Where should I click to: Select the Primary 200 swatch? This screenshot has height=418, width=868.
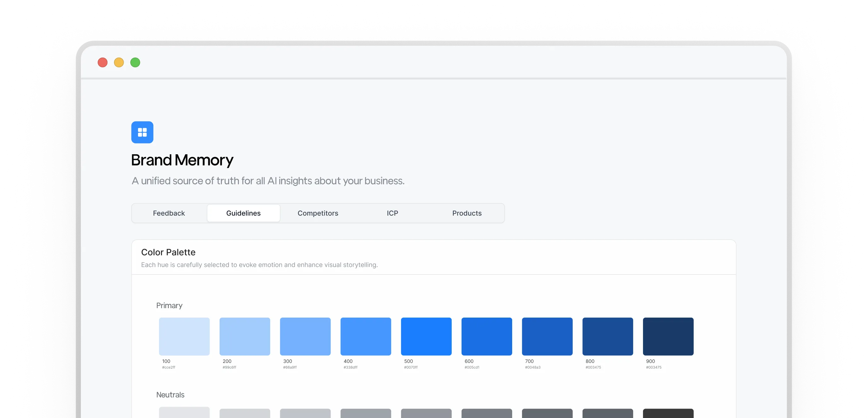[x=245, y=336]
